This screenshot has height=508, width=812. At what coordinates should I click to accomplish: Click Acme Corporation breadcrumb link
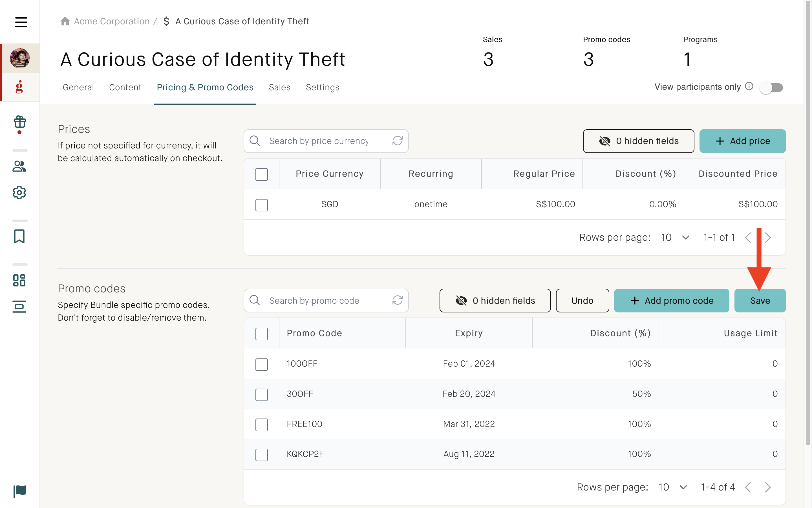point(112,21)
